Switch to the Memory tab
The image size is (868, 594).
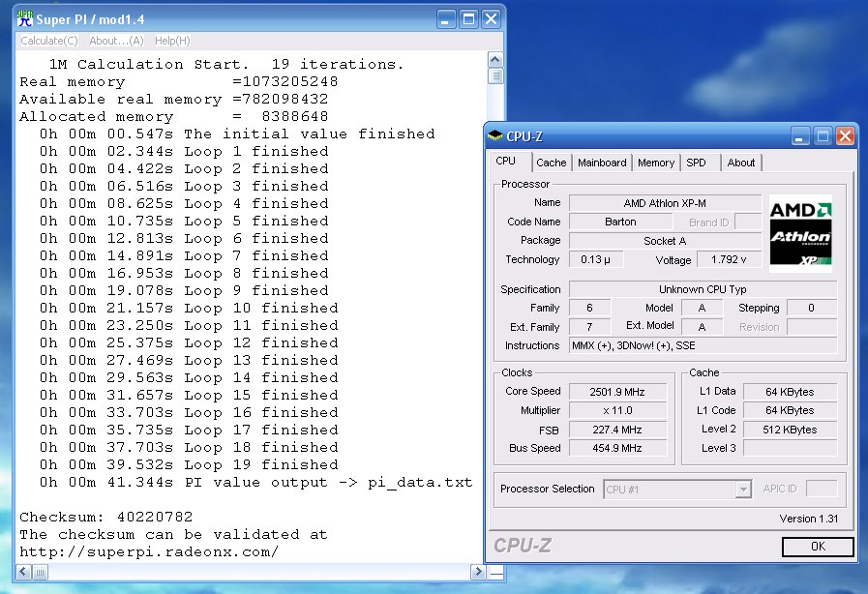655,163
